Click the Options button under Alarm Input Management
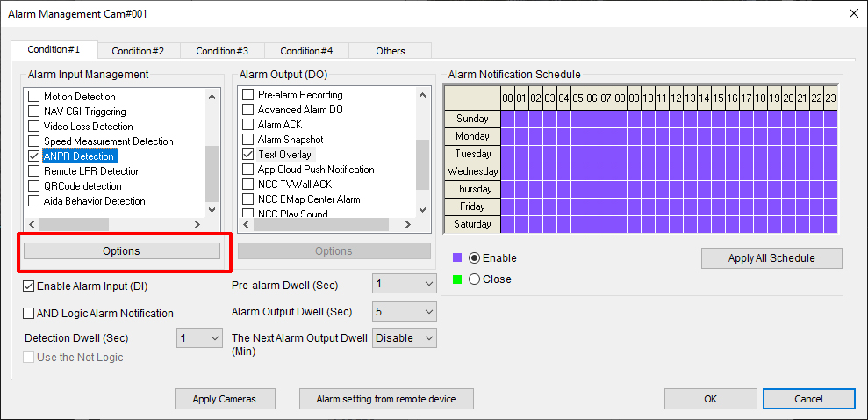 121,251
